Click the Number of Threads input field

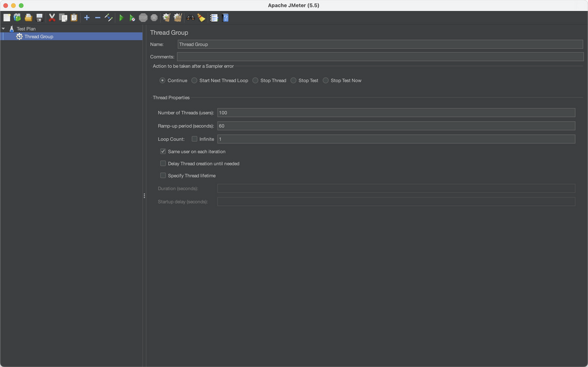(x=396, y=113)
